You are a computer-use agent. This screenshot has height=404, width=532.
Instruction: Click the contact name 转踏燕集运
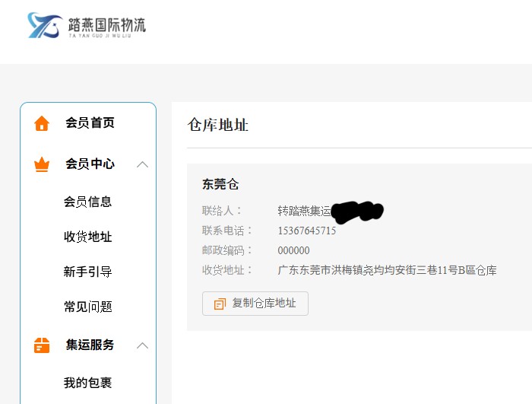304,211
